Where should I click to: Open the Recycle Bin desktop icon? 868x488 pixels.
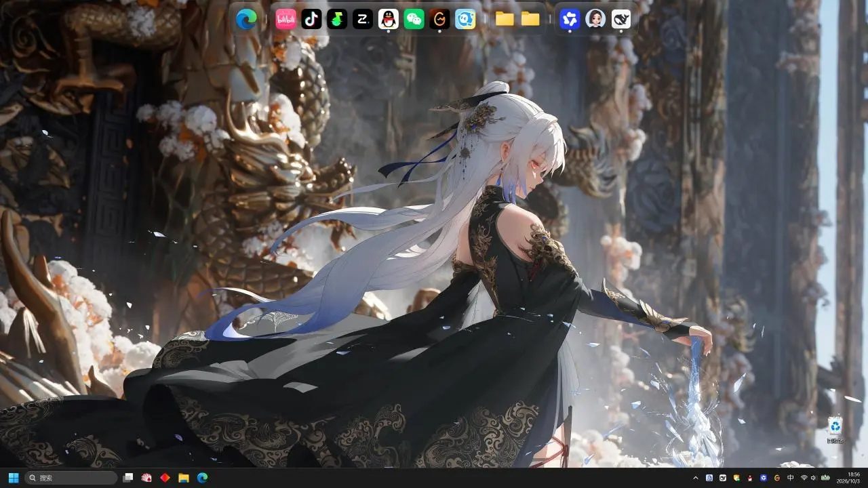click(835, 429)
